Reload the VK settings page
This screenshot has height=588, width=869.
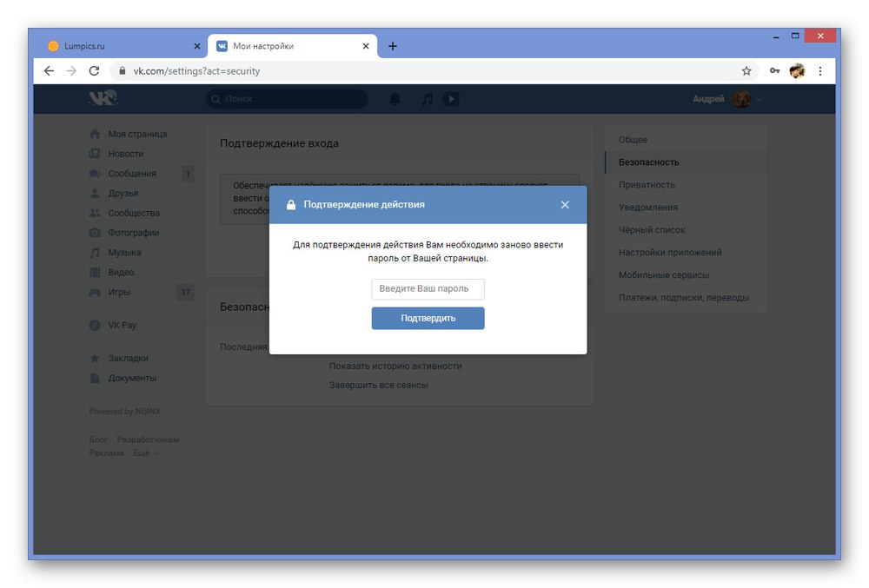(94, 71)
